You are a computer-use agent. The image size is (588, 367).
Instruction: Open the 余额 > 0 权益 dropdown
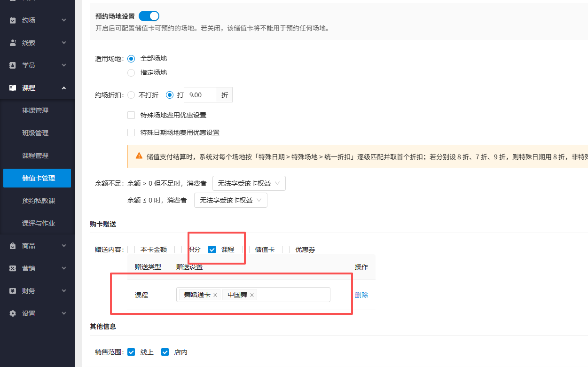tap(249, 183)
